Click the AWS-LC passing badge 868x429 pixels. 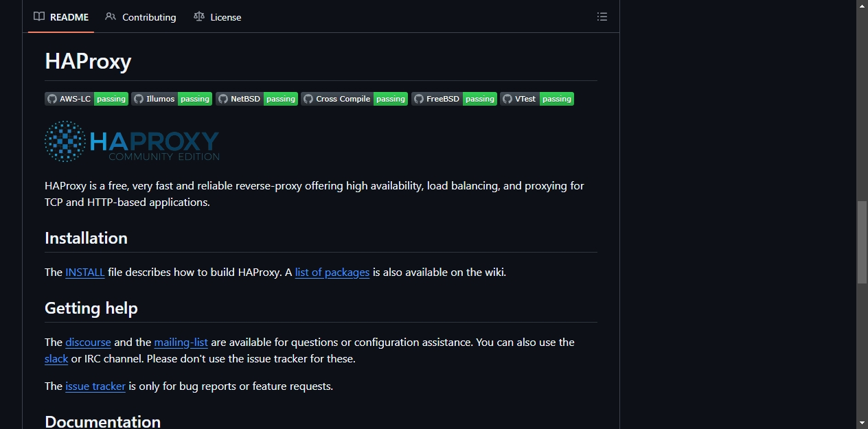87,99
